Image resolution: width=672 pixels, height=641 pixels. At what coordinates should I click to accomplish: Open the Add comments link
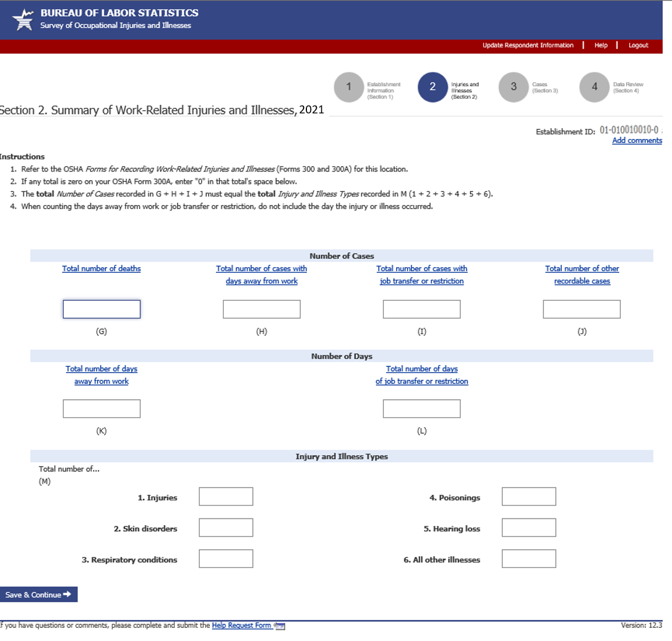point(637,141)
